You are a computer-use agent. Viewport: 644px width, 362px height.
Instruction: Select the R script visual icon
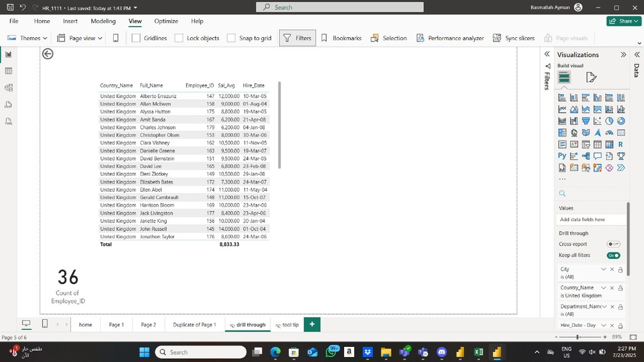[621, 145]
